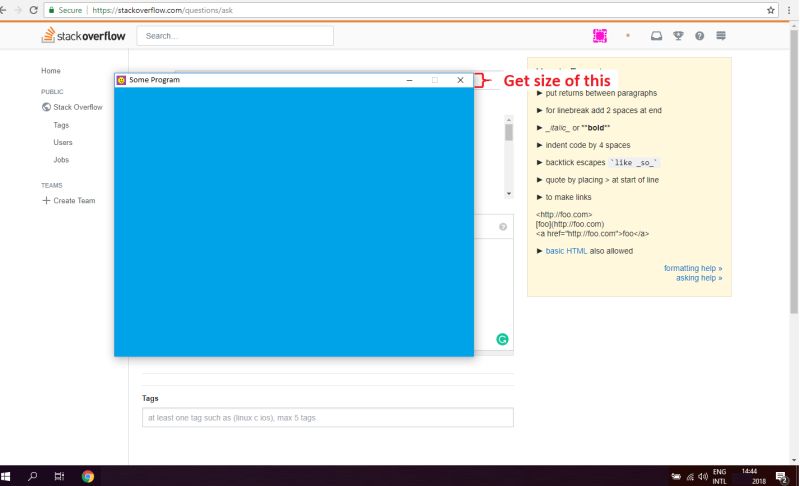This screenshot has width=800, height=486.
Task: Click the textarea scrollbar up arrow
Action: [x=509, y=120]
